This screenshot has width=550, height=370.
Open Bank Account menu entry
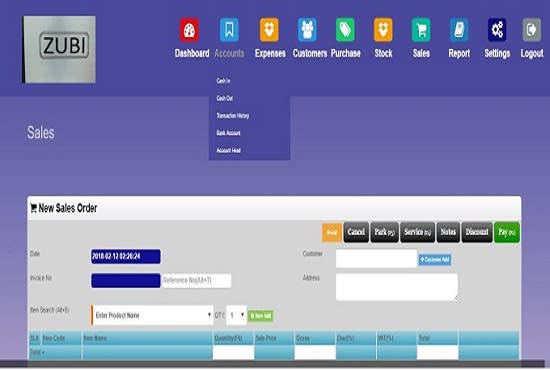228,133
